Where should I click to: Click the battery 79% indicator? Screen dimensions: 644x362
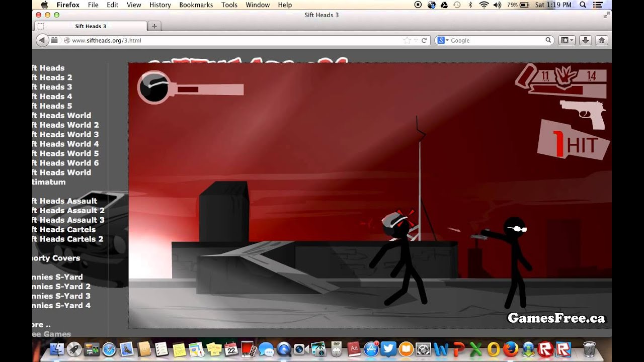518,5
